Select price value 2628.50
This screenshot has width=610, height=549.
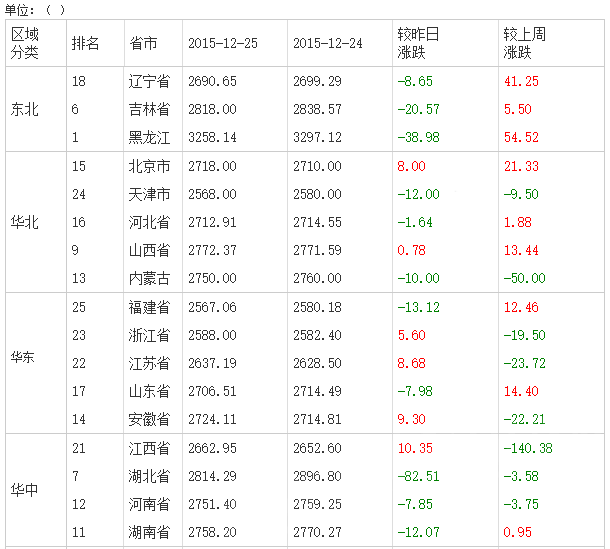click(317, 363)
